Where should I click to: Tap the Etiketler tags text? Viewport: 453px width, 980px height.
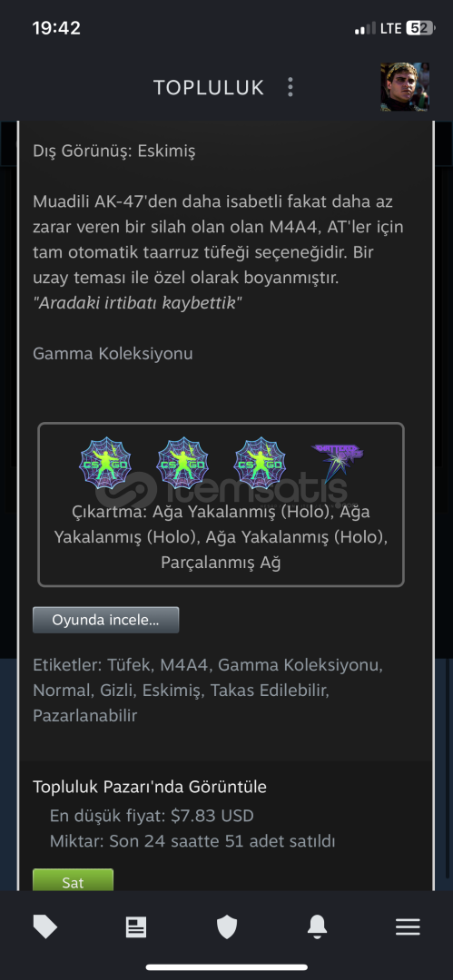208,690
